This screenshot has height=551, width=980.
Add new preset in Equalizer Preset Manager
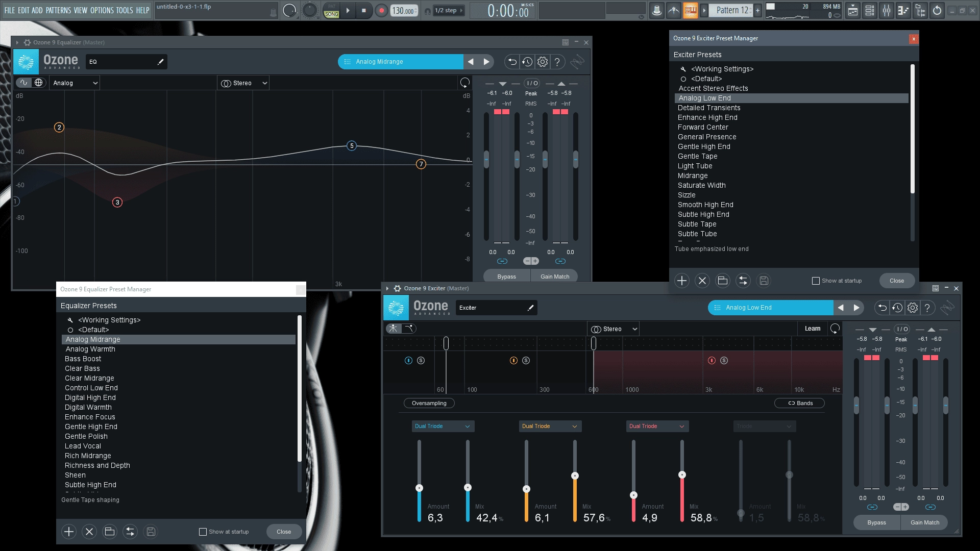[69, 532]
